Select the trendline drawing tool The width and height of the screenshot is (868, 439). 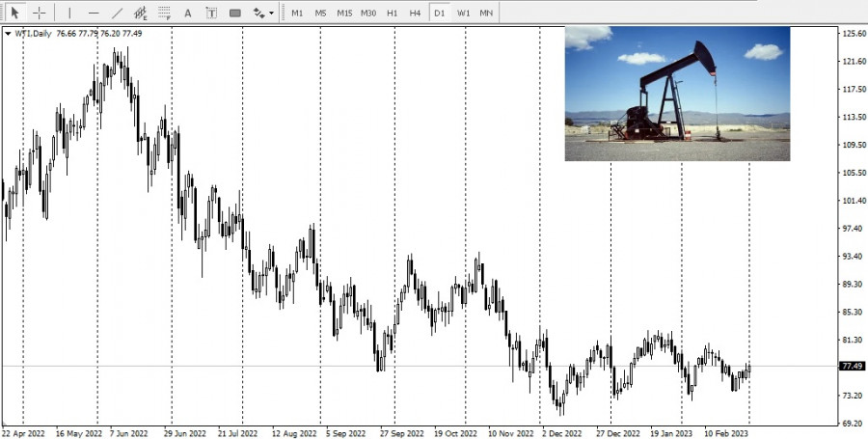coord(117,13)
